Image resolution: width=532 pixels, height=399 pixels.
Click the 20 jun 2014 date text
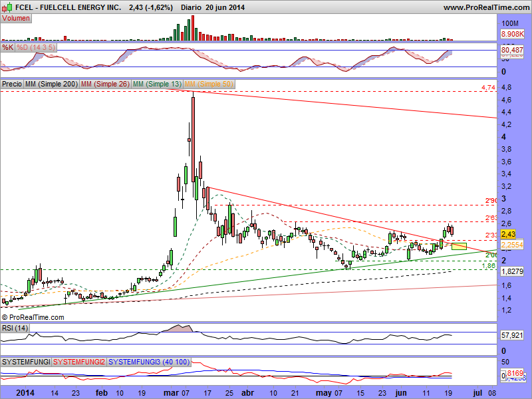[225, 7]
